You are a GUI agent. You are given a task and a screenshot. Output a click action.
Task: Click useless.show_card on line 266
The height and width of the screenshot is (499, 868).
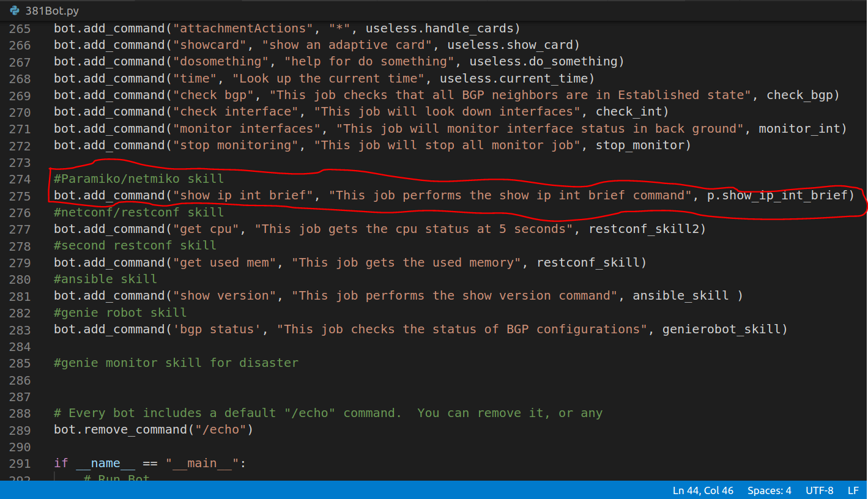point(509,45)
